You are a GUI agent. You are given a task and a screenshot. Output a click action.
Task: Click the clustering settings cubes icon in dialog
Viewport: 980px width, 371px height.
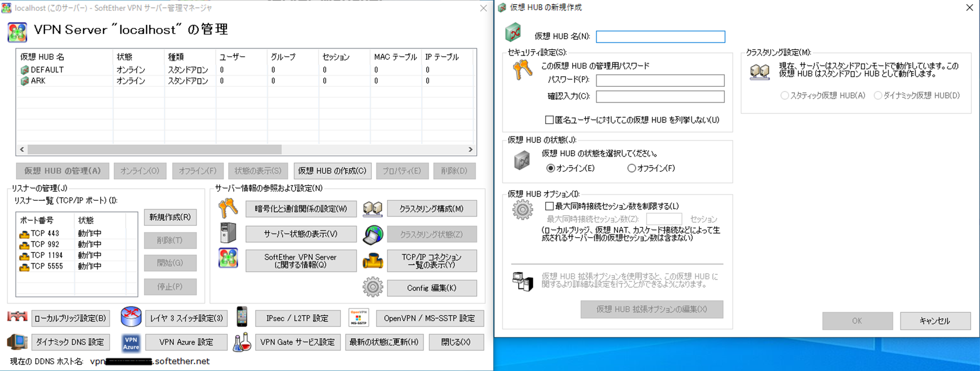pyautogui.click(x=759, y=72)
